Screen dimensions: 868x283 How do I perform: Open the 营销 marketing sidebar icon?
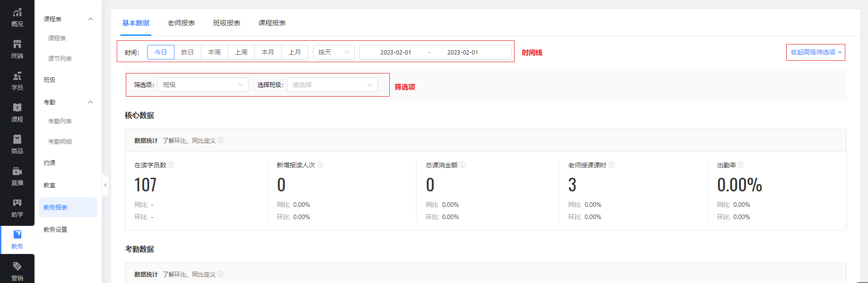pyautogui.click(x=17, y=271)
